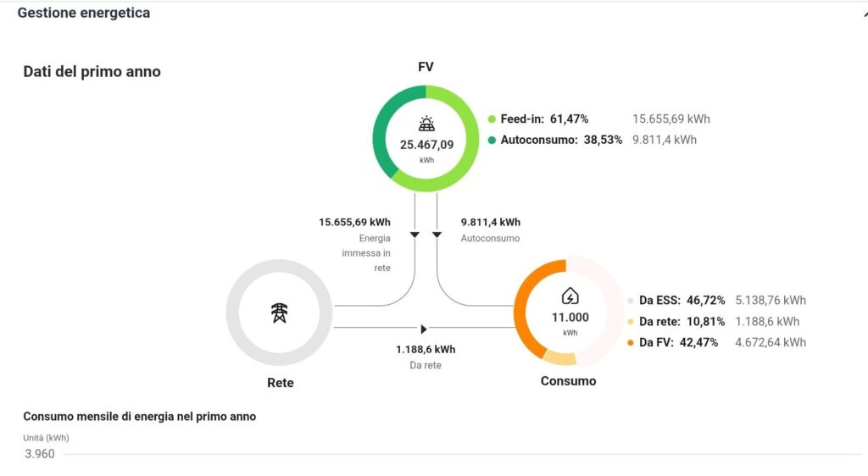Click the 9.811,4 kWh flow label
This screenshot has width=868, height=476.
click(491, 222)
